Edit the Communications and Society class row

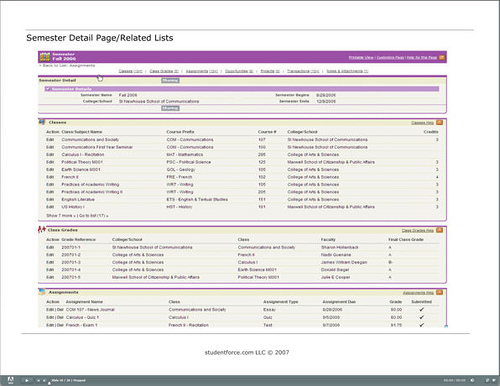pos(50,140)
